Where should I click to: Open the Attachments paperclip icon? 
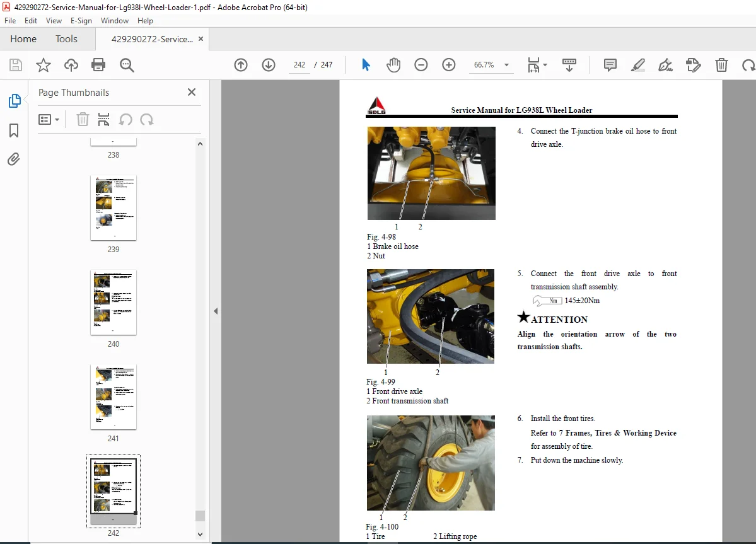tap(13, 159)
